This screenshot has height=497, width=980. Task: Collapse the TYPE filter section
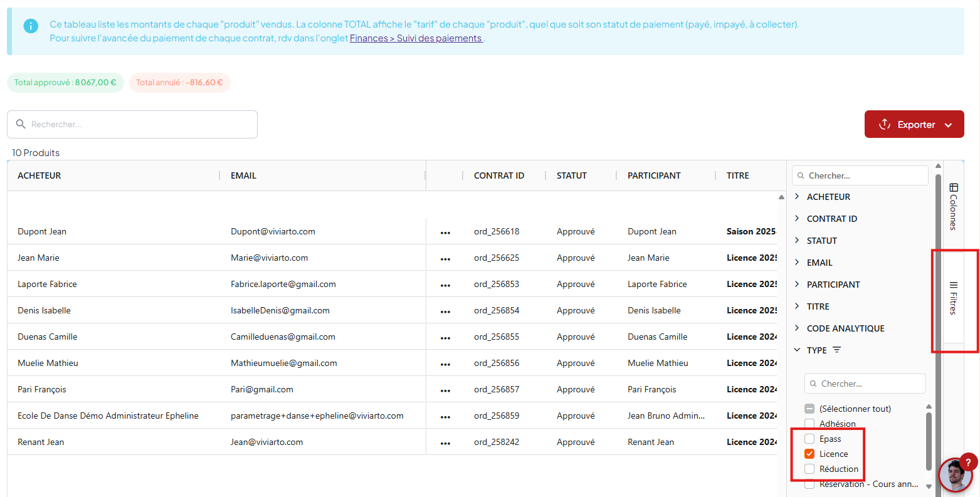click(797, 350)
